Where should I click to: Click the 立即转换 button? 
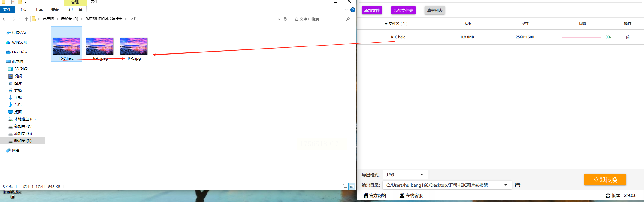[605, 180]
